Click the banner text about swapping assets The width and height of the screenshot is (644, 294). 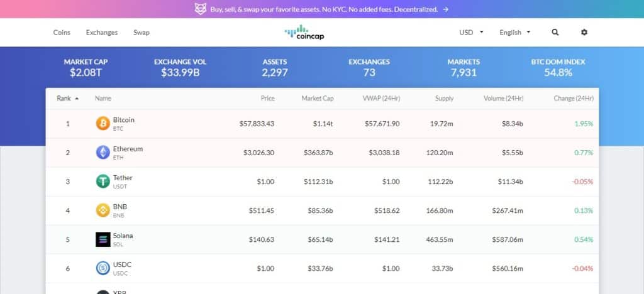324,9
